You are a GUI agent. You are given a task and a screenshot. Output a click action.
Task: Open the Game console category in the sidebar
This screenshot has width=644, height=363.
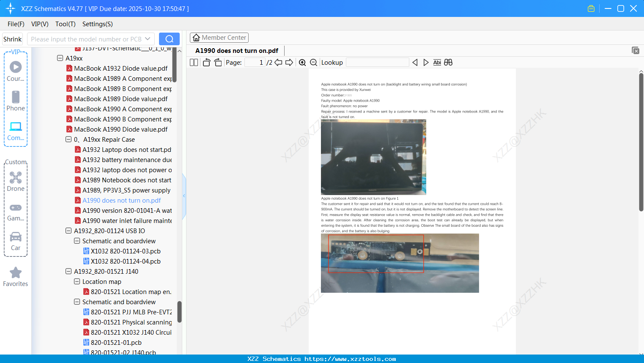point(16,212)
